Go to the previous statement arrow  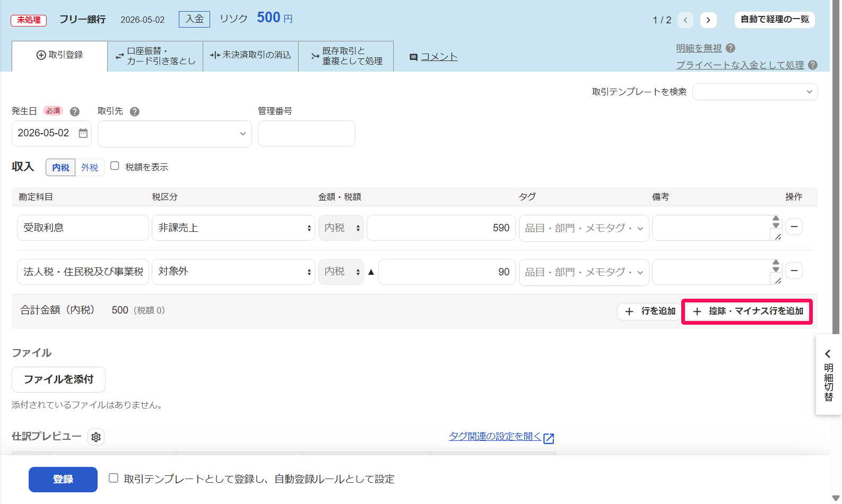[x=685, y=20]
